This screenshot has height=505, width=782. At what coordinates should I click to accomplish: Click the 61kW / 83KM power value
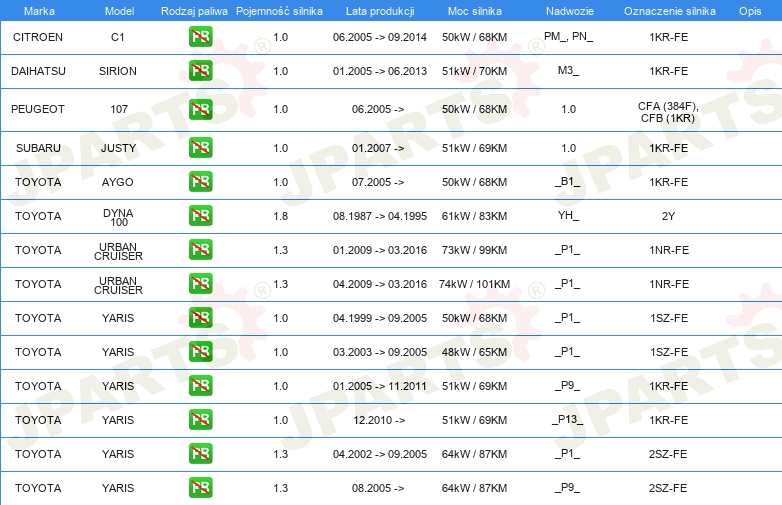coord(474,216)
